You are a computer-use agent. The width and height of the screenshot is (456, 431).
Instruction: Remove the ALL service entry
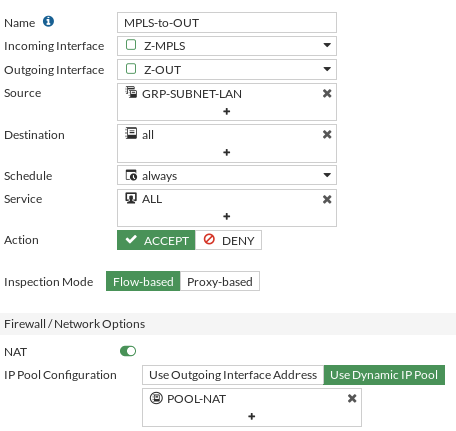pos(327,199)
